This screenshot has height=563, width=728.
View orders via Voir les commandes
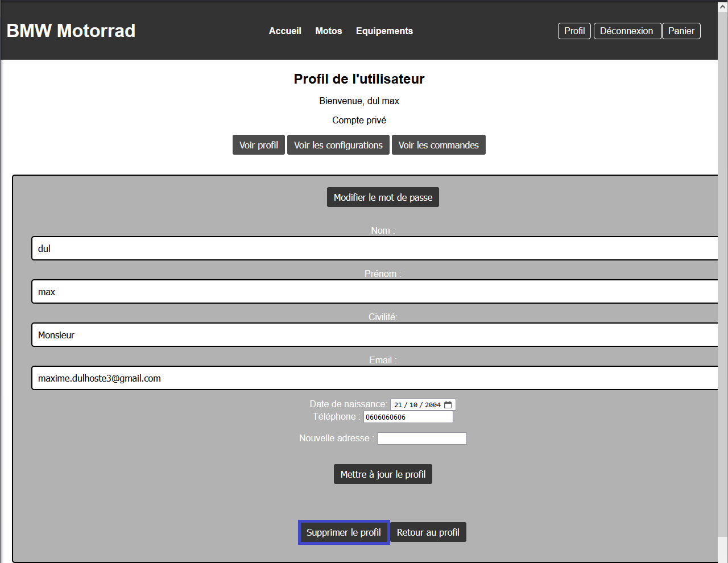pyautogui.click(x=439, y=145)
